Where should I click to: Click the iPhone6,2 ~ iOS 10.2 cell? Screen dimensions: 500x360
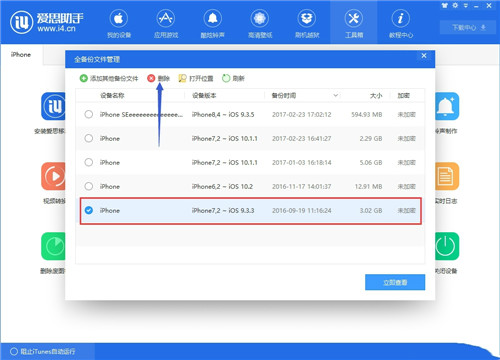point(222,187)
